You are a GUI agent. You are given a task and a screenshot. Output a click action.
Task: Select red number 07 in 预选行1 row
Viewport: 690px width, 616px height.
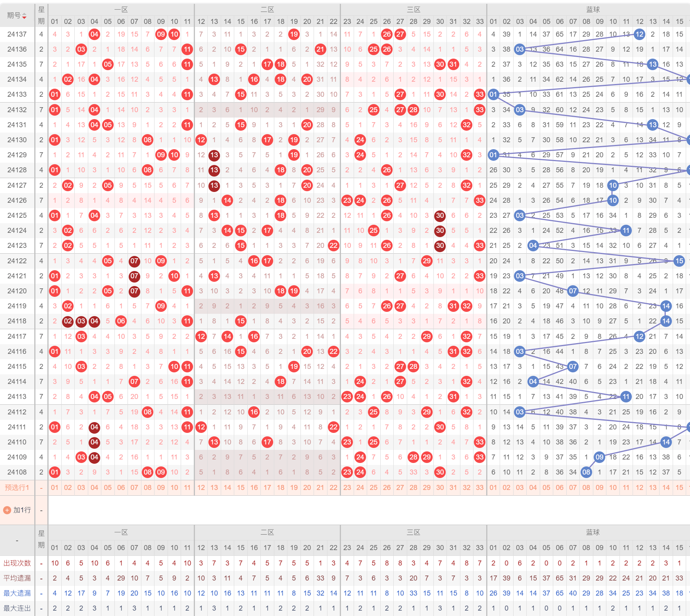click(x=134, y=488)
